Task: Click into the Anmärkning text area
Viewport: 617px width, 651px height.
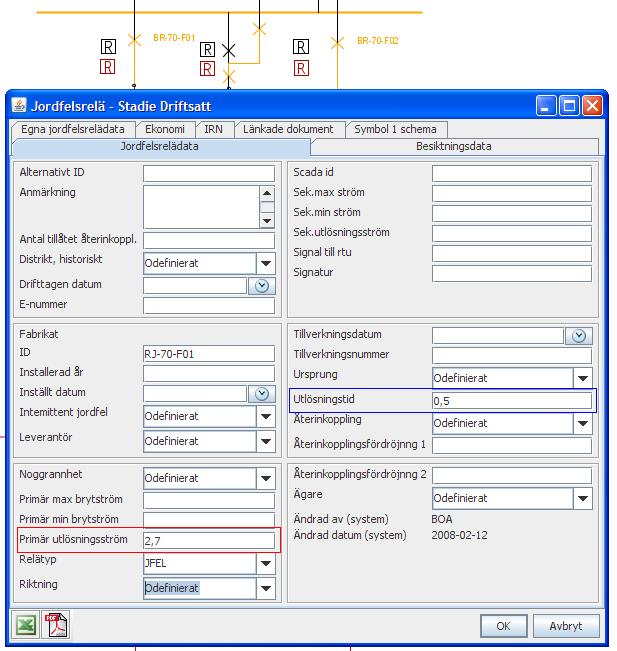Action: click(x=201, y=207)
